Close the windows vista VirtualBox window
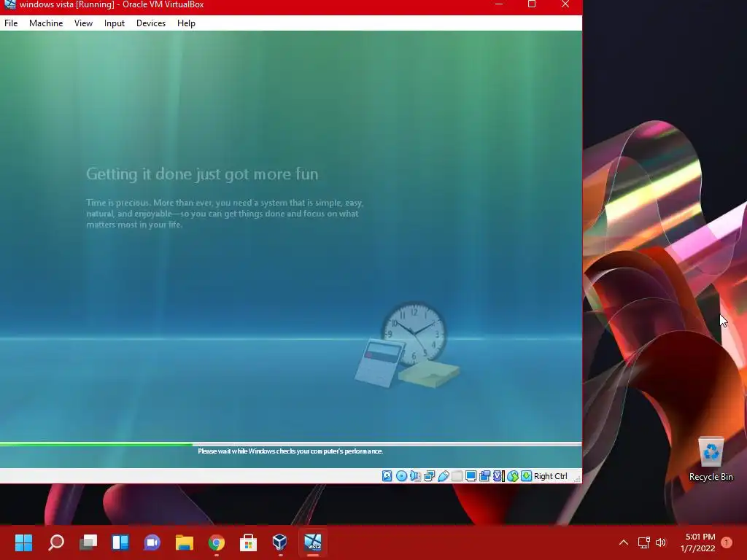Image resolution: width=747 pixels, height=560 pixels. 565,4
